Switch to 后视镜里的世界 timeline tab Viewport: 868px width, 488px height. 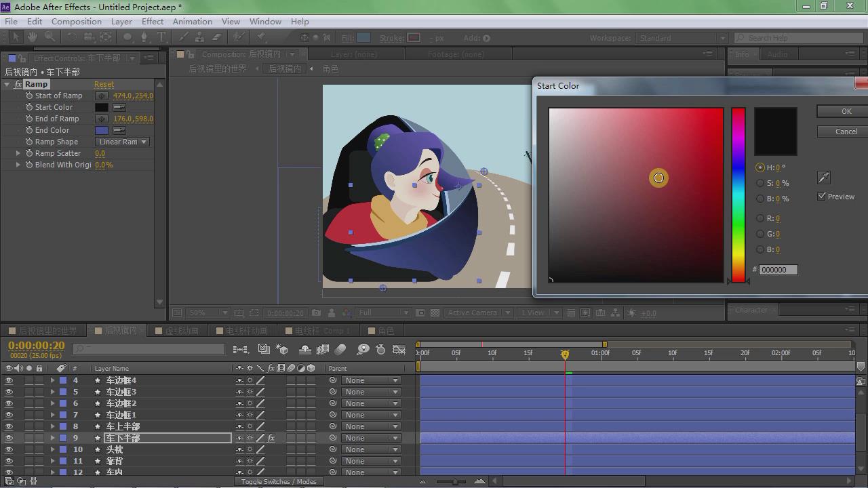click(46, 331)
